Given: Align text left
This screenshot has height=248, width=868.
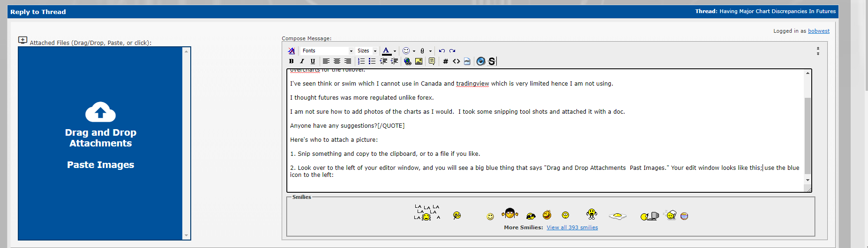Looking at the screenshot, I should tap(326, 61).
